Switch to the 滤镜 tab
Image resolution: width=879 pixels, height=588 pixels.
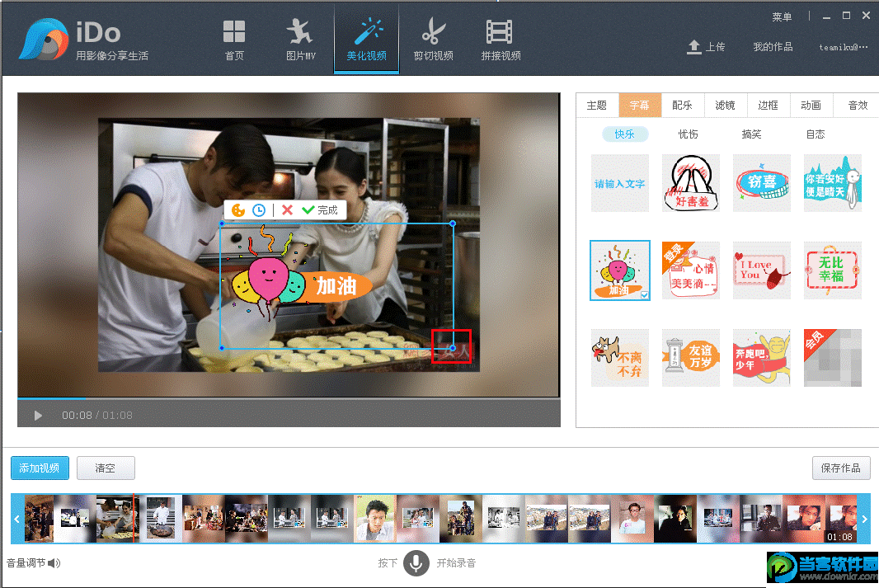coord(725,105)
